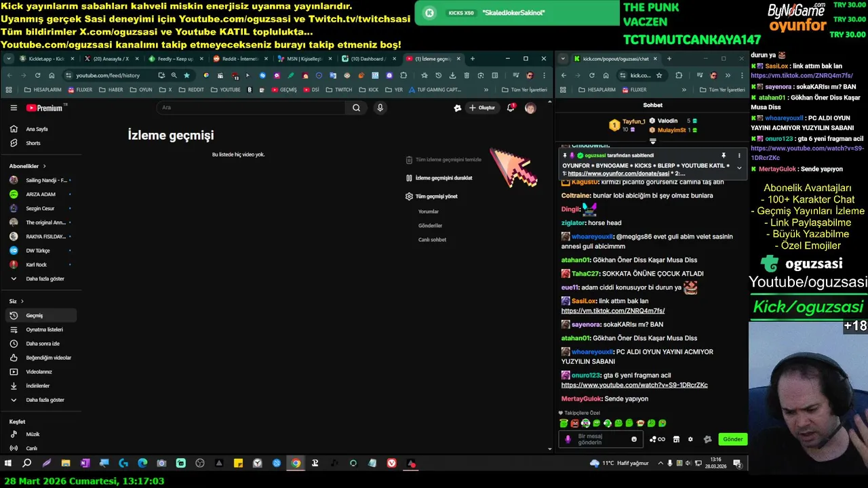Open the Sailing Nandji subscription

click(x=41, y=180)
